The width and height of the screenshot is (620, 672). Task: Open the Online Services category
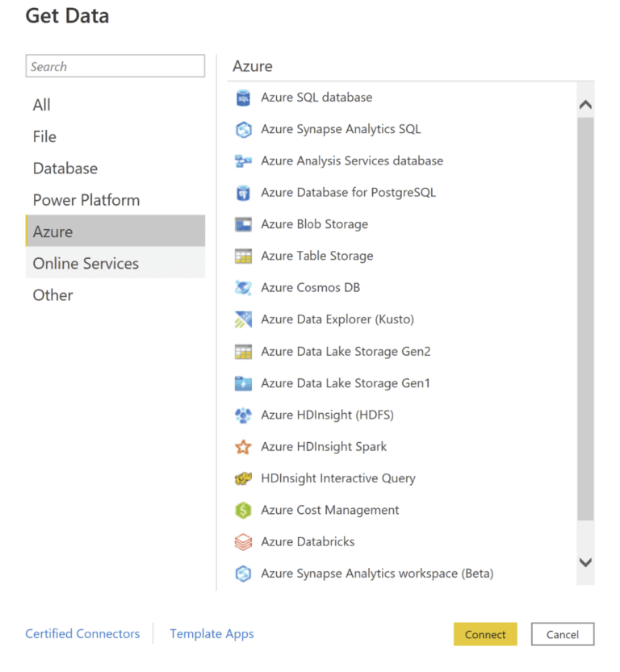pyautogui.click(x=86, y=263)
